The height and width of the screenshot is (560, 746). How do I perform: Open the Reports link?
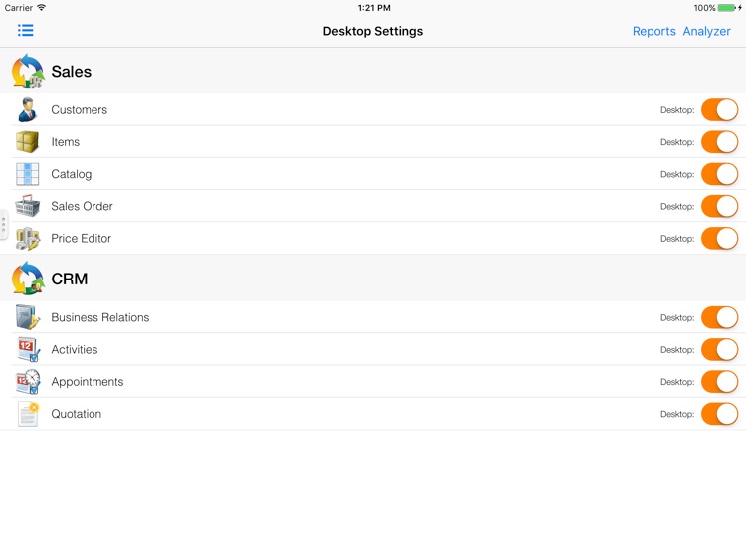click(x=653, y=31)
